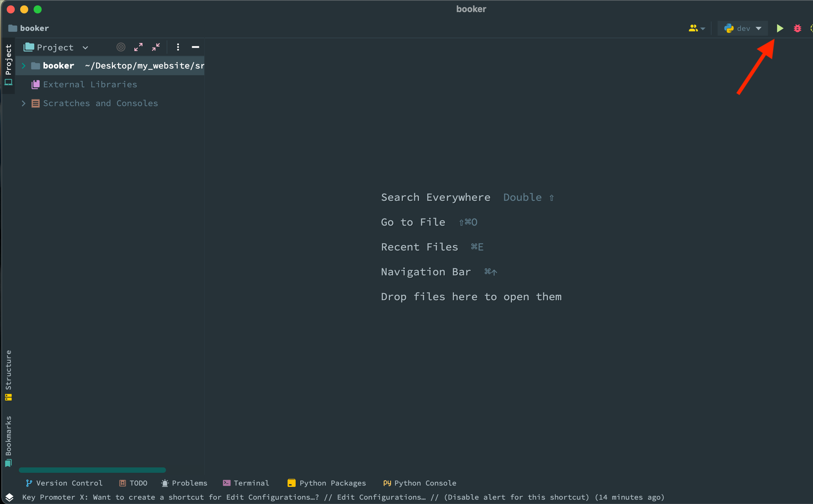The height and width of the screenshot is (504, 813).
Task: Hide the Project tool window with minus icon
Action: coord(195,47)
